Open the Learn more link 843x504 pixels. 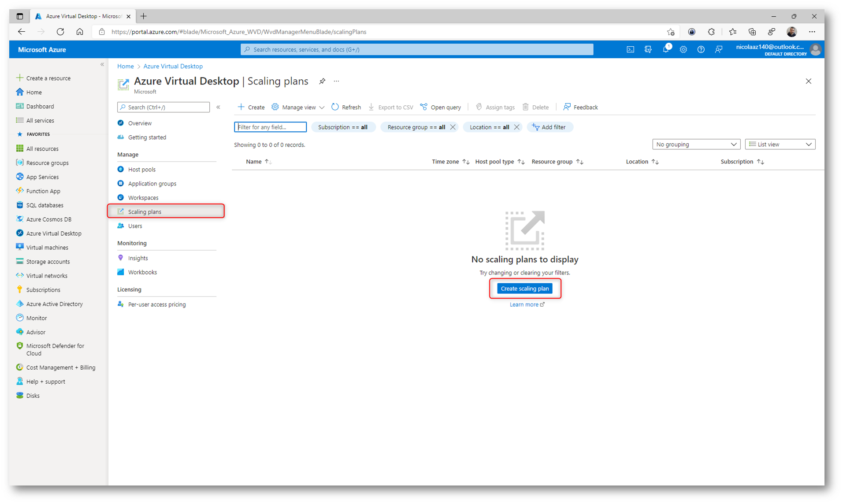click(x=527, y=304)
